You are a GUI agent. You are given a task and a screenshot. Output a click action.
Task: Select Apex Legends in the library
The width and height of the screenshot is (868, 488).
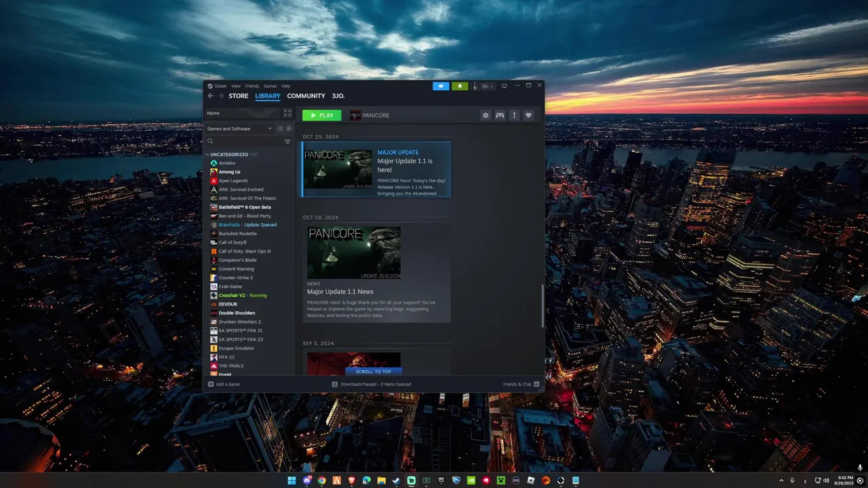pyautogui.click(x=233, y=181)
